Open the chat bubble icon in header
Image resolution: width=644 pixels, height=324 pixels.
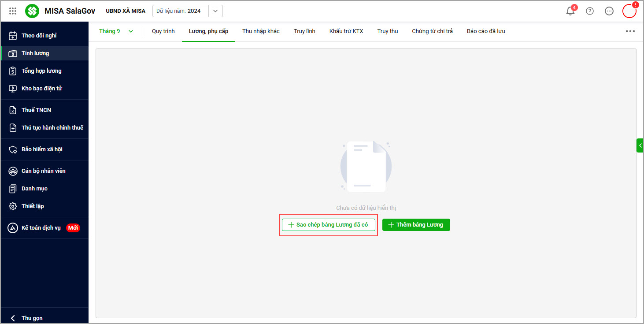tap(609, 11)
